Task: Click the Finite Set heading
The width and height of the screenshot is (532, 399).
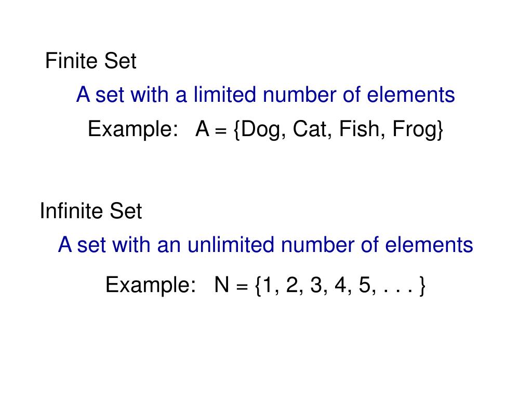Action: tap(90, 61)
